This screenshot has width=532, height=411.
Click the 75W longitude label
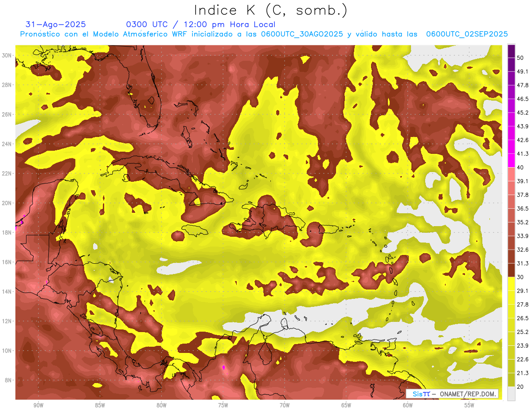click(223, 405)
